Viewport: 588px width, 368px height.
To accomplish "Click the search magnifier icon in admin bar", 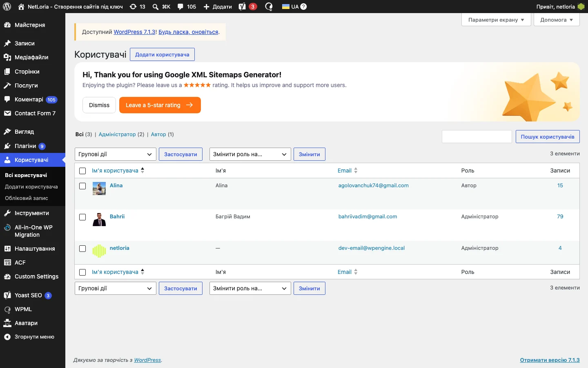I will point(156,7).
